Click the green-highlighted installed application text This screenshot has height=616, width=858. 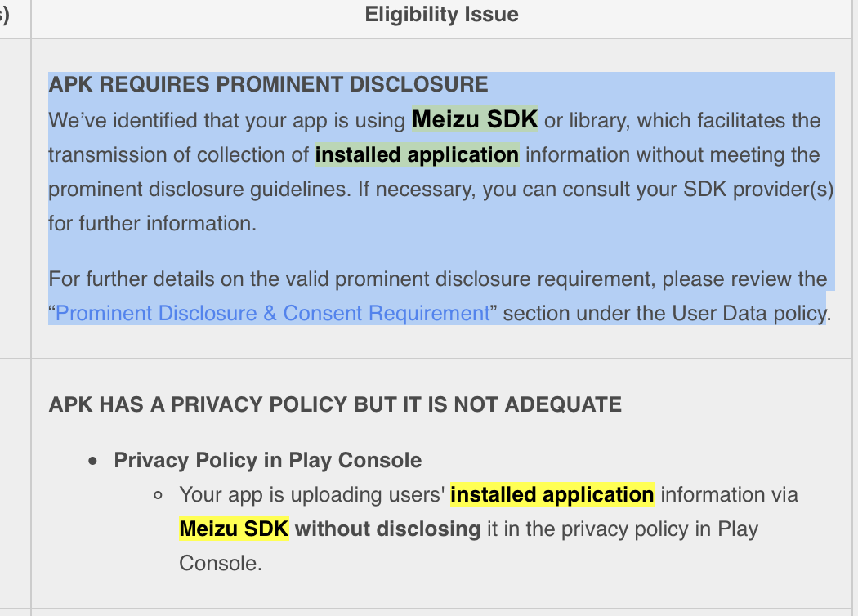coord(417,155)
